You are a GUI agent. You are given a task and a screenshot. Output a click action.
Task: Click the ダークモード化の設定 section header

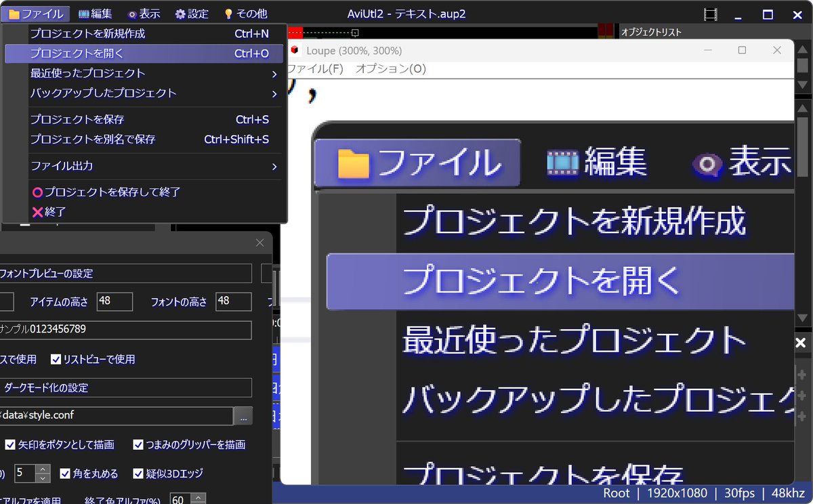(x=126, y=387)
